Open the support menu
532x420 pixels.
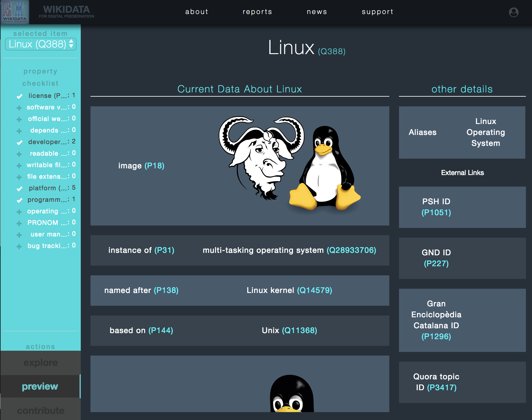pos(377,12)
